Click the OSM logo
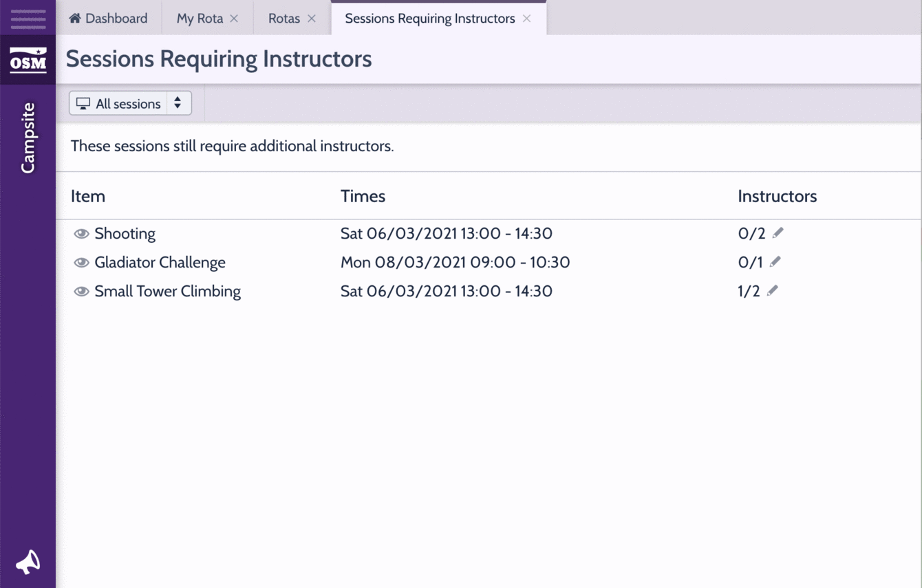922x588 pixels. [x=28, y=61]
